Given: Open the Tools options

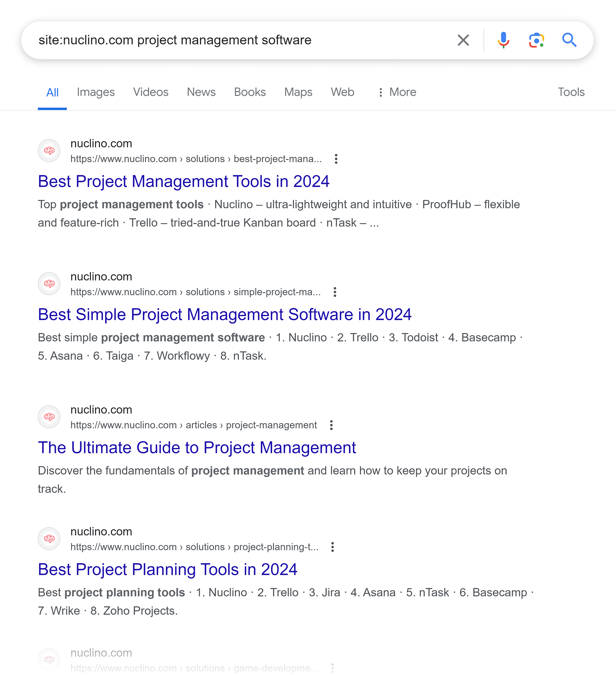Looking at the screenshot, I should click(x=571, y=92).
